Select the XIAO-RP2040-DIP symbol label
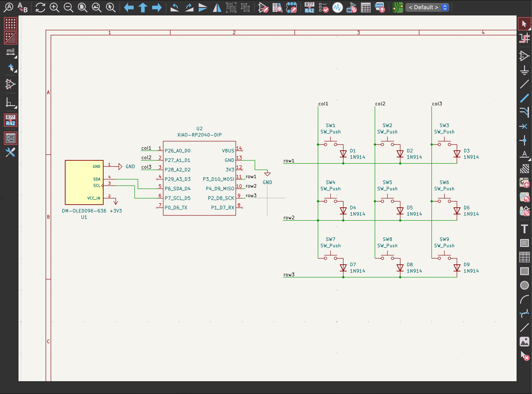This screenshot has width=532, height=394. point(199,135)
